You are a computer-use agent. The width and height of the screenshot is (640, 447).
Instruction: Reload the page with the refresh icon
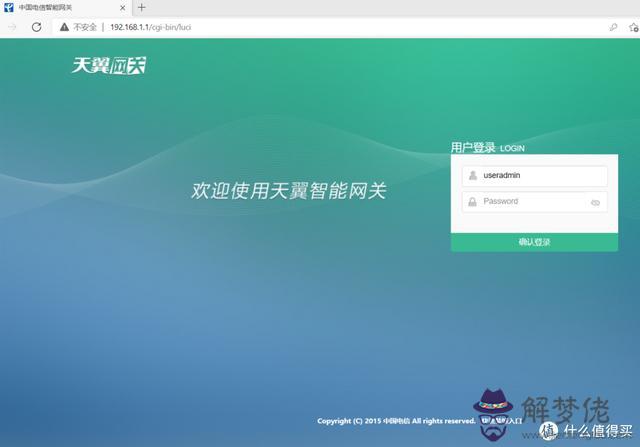[x=37, y=27]
